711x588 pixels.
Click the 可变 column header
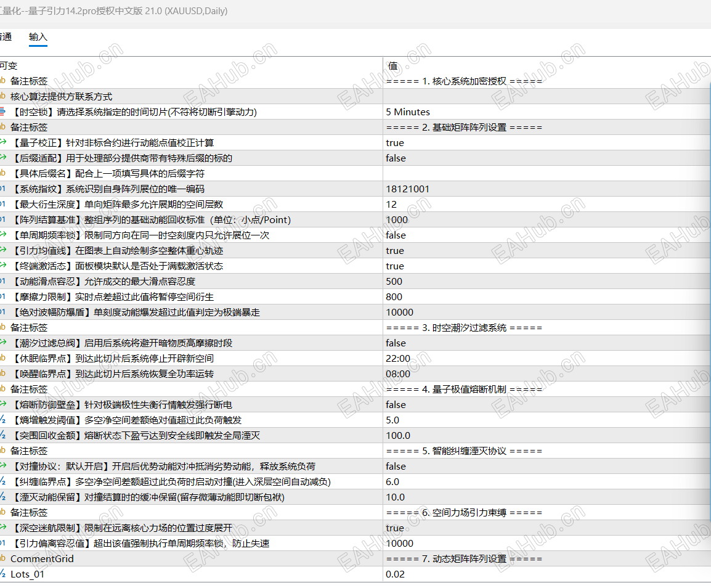[x=9, y=66]
